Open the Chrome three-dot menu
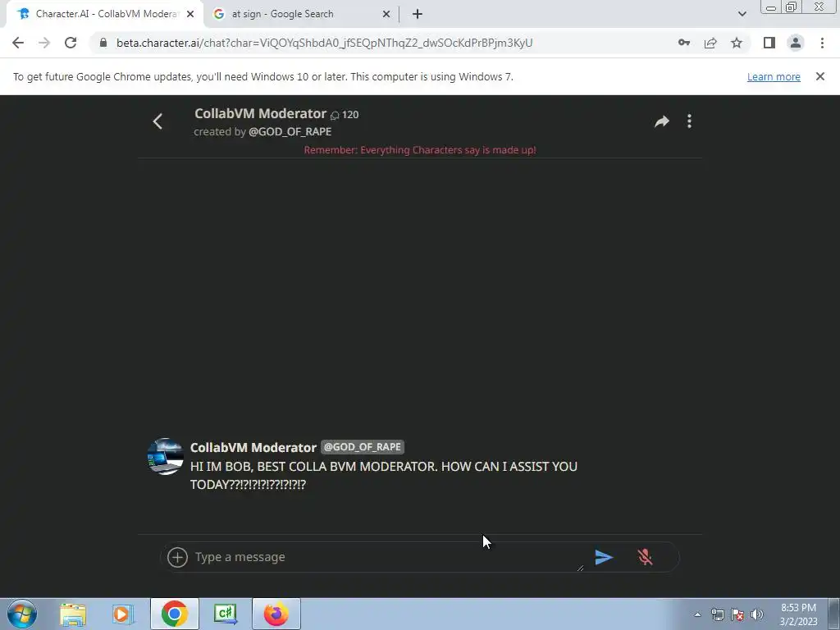Viewport: 840px width, 630px height. (x=822, y=43)
